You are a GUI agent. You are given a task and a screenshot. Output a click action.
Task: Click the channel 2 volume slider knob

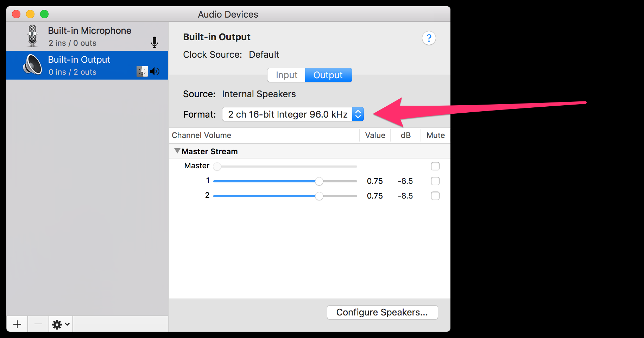pyautogui.click(x=319, y=196)
